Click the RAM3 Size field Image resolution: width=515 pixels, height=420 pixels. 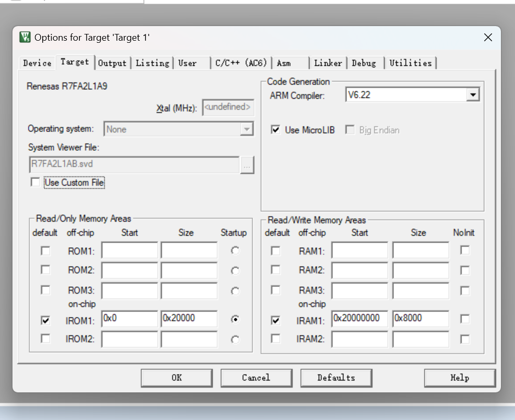[421, 291]
